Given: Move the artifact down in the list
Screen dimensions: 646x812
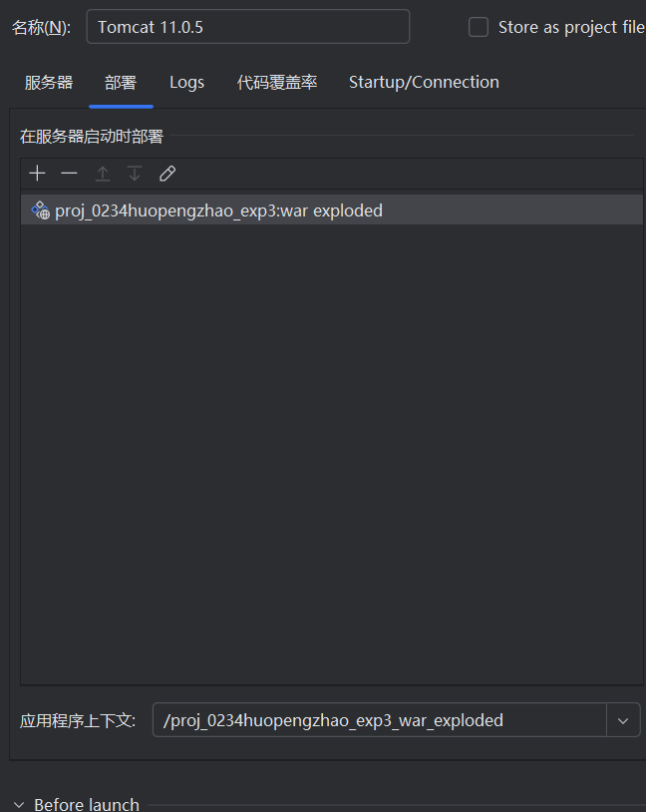Looking at the screenshot, I should coord(135,174).
